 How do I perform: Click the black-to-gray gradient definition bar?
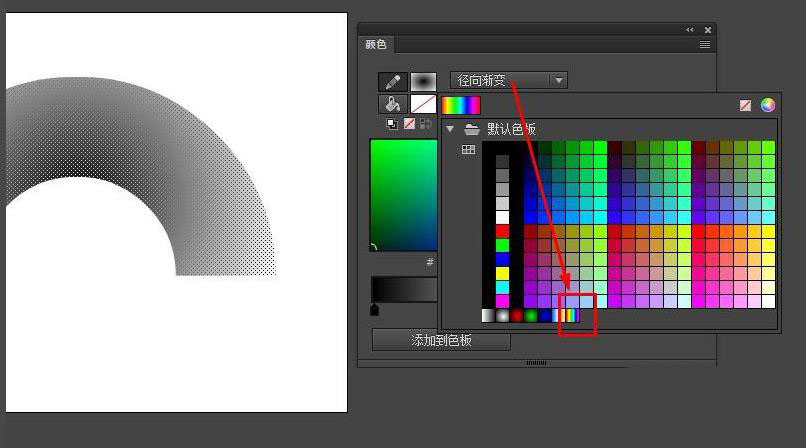[x=404, y=290]
